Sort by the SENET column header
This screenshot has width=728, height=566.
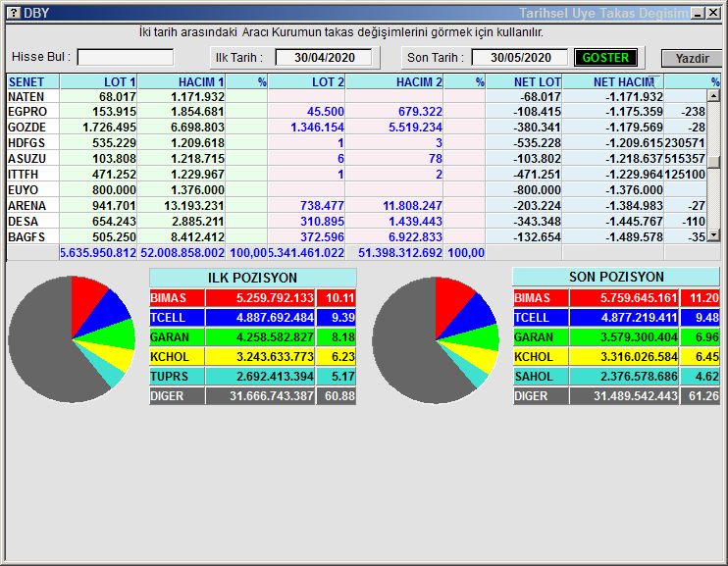point(32,81)
